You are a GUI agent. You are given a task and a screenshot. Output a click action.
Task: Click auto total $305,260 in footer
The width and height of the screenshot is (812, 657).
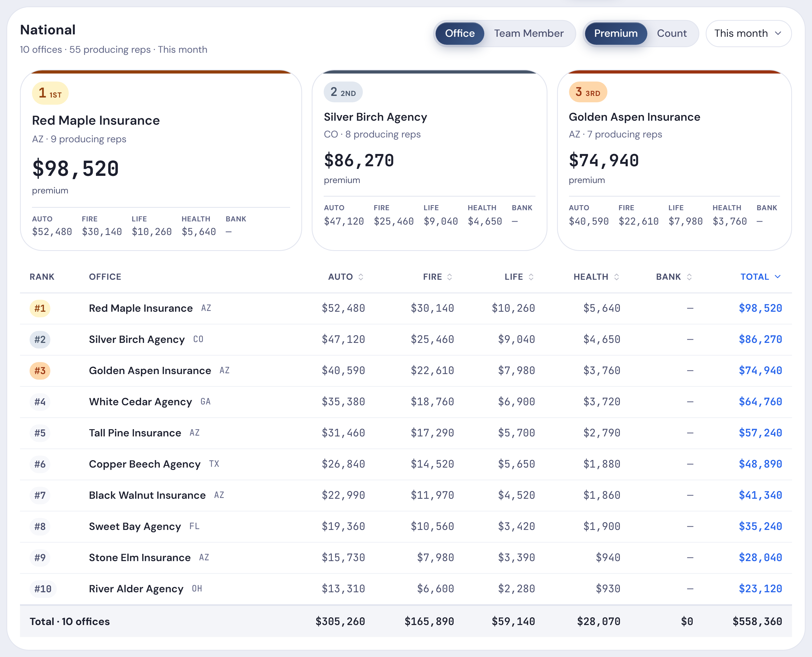340,621
